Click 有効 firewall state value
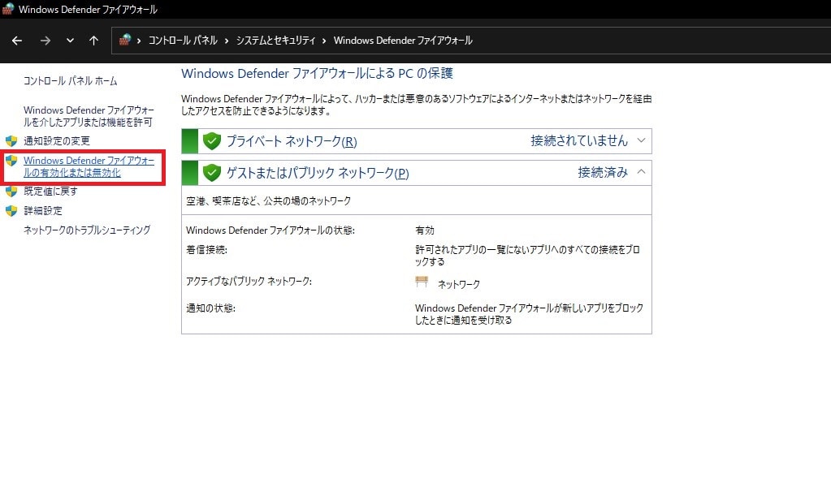This screenshot has width=831, height=504. point(425,230)
